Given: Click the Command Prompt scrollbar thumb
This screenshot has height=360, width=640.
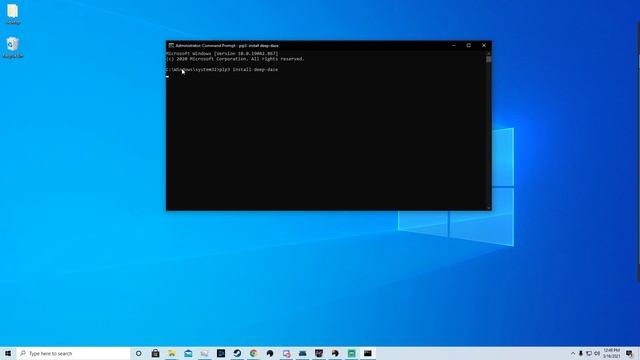Looking at the screenshot, I should 489,59.
